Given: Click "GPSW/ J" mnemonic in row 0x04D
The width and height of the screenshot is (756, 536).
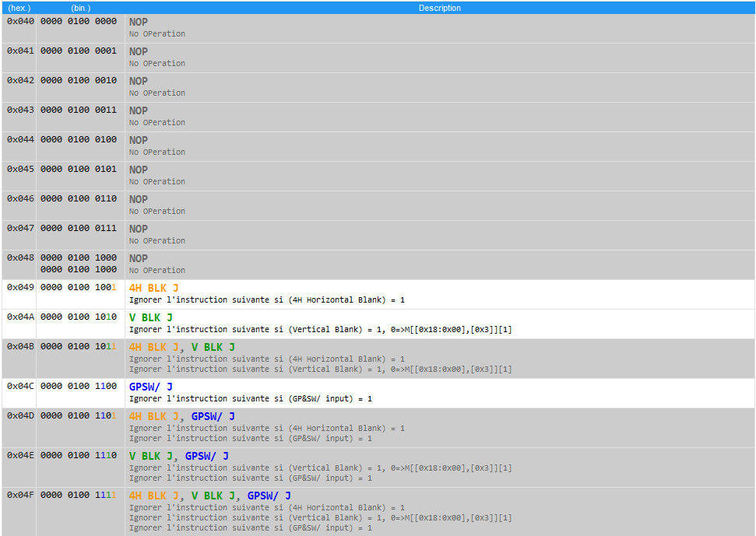Looking at the screenshot, I should click(x=213, y=417).
